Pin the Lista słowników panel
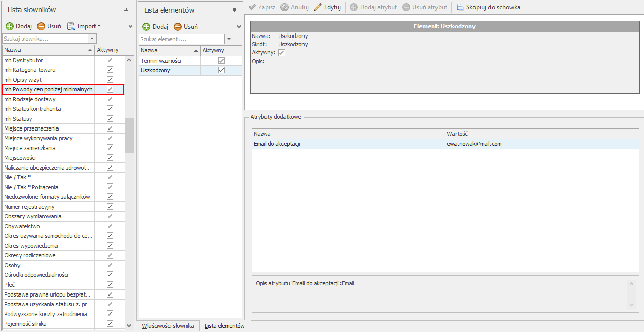This screenshot has width=644, height=332. (x=126, y=10)
